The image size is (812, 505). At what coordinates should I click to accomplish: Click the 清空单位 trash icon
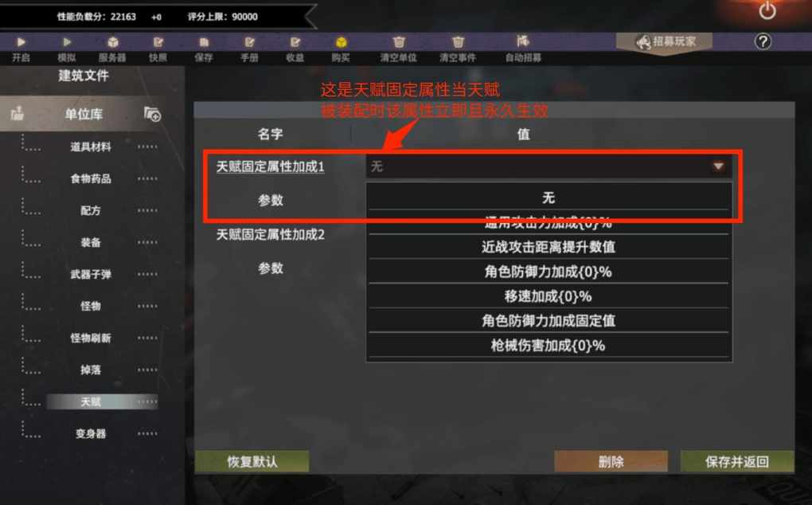point(399,42)
